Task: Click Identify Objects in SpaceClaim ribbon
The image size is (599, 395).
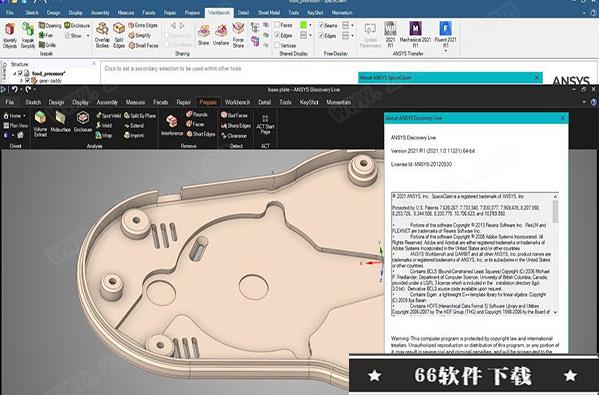Action: (x=10, y=35)
